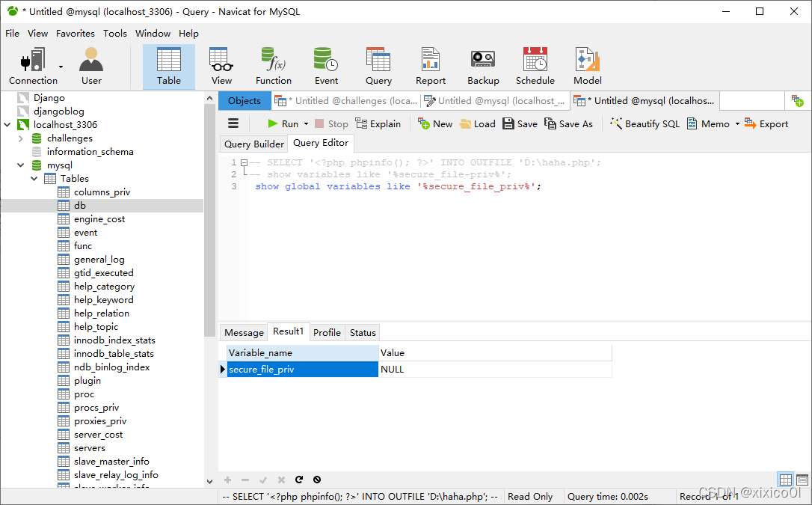Click the Stop query button
Image resolution: width=812 pixels, height=505 pixels.
[x=331, y=123]
